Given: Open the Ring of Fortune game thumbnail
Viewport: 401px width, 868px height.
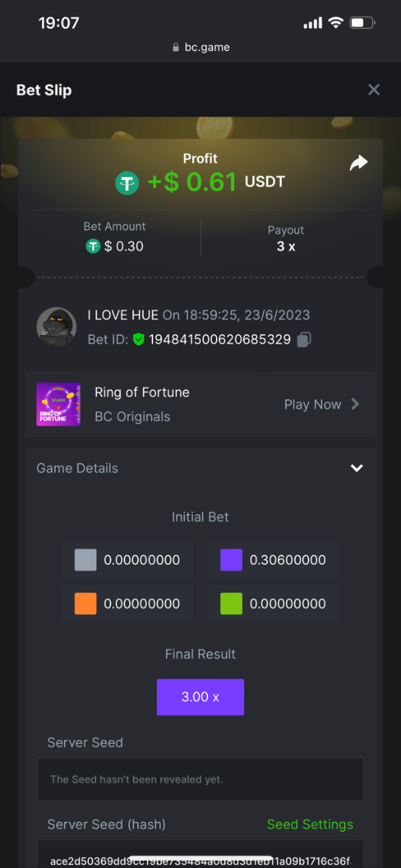Looking at the screenshot, I should [x=59, y=404].
